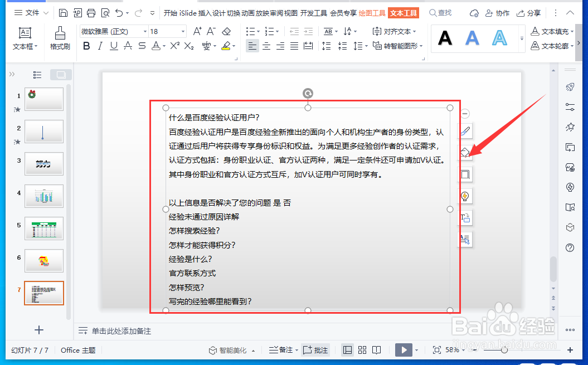Screen dimensions: 588x365
Task: Open the help question-mark sidebar icon
Action: tap(570, 247)
